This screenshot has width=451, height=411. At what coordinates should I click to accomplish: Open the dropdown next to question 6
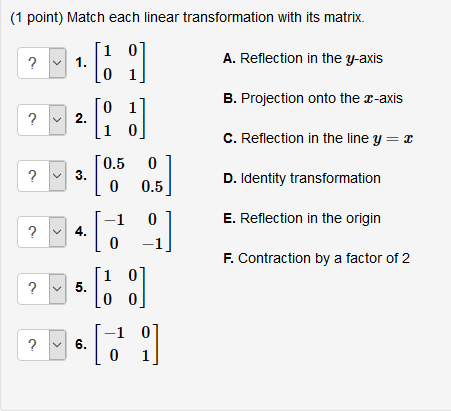(x=42, y=345)
